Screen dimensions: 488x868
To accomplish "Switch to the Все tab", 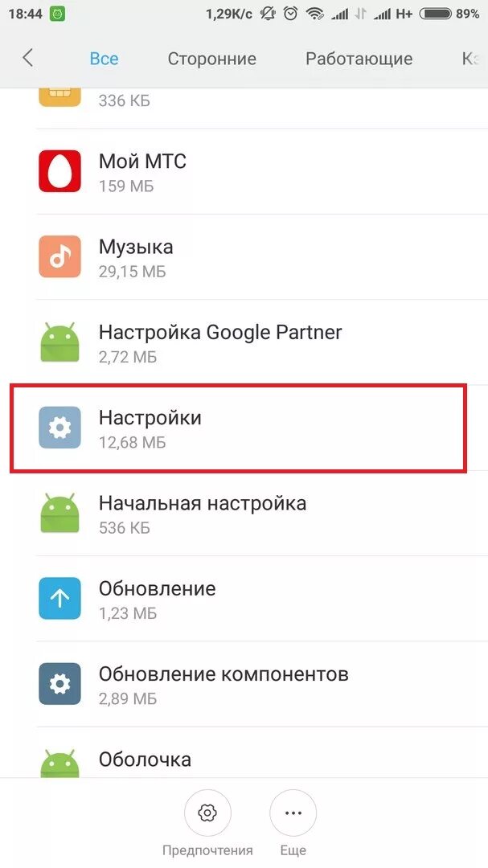I will pyautogui.click(x=105, y=59).
